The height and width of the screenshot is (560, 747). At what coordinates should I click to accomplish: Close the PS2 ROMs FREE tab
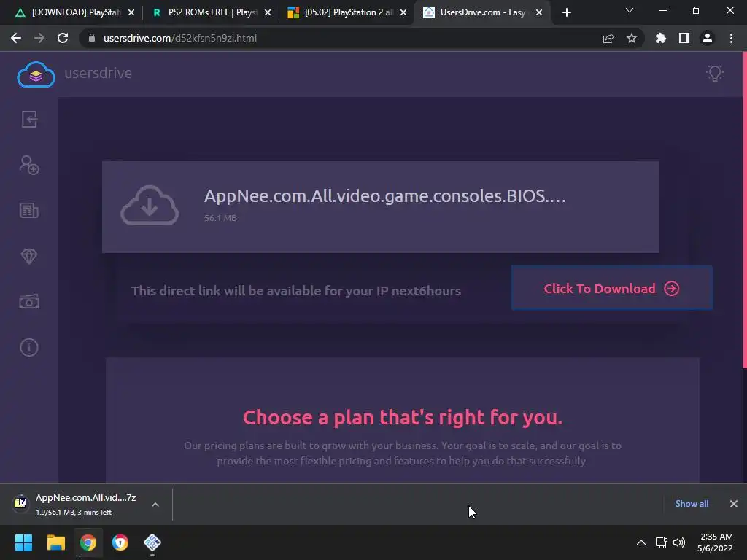[x=268, y=12]
